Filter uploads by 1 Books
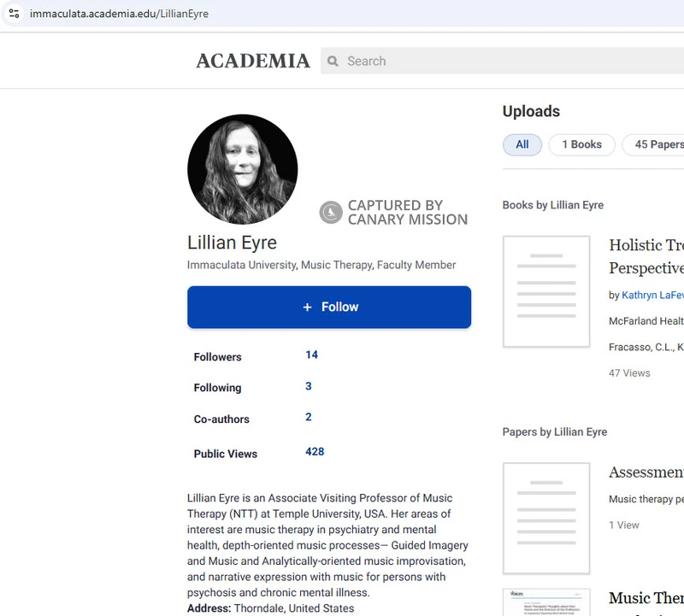684x616 pixels. pyautogui.click(x=581, y=144)
